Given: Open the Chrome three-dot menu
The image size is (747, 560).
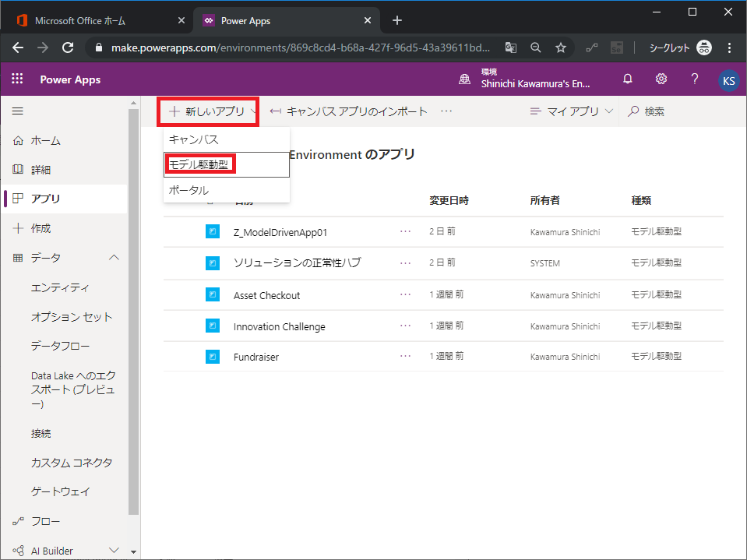Looking at the screenshot, I should click(x=729, y=48).
